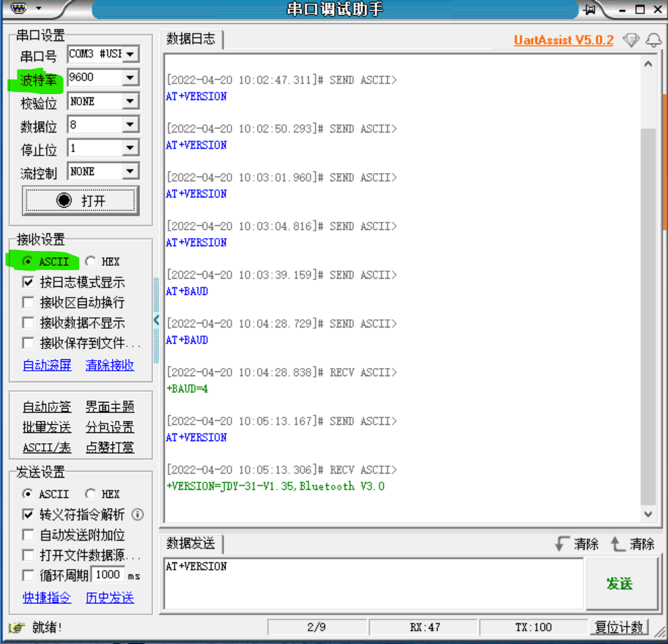
Task: Disable the 按日志模式显示 checkbox
Action: pyautogui.click(x=27, y=282)
